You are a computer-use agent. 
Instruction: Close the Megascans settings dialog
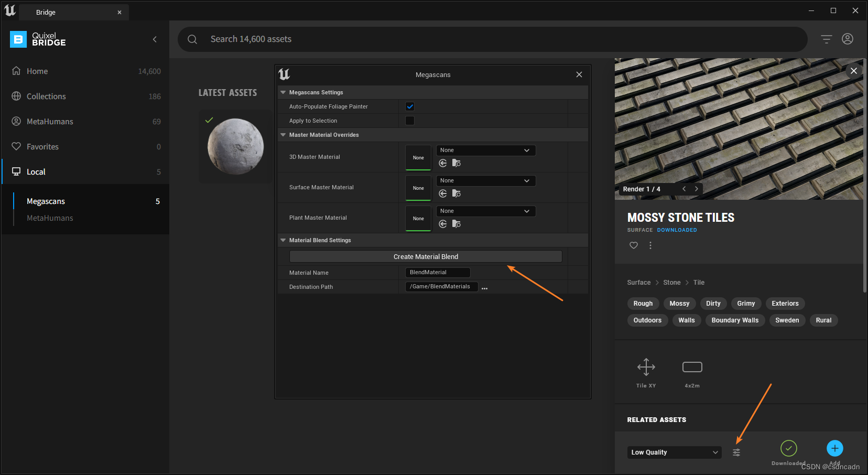pos(579,74)
